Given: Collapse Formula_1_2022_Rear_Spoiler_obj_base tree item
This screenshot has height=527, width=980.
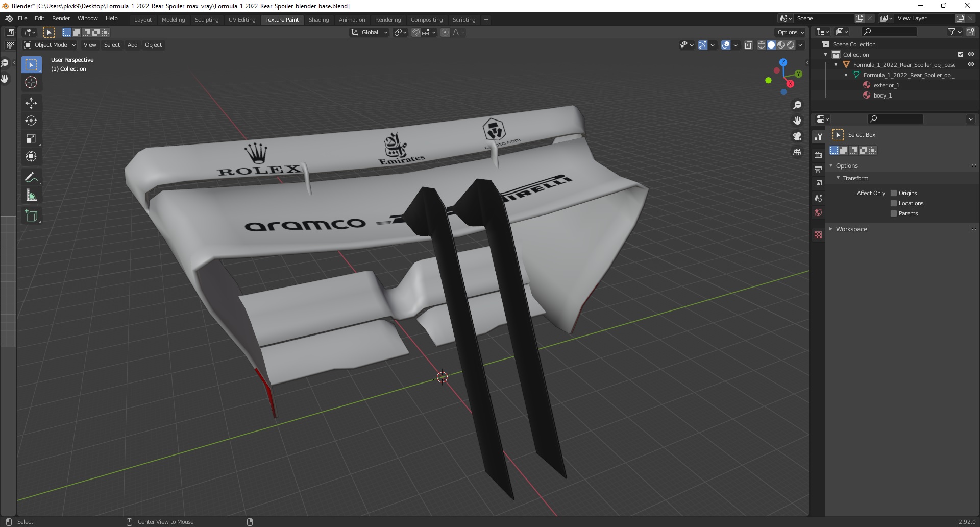Looking at the screenshot, I should click(836, 65).
